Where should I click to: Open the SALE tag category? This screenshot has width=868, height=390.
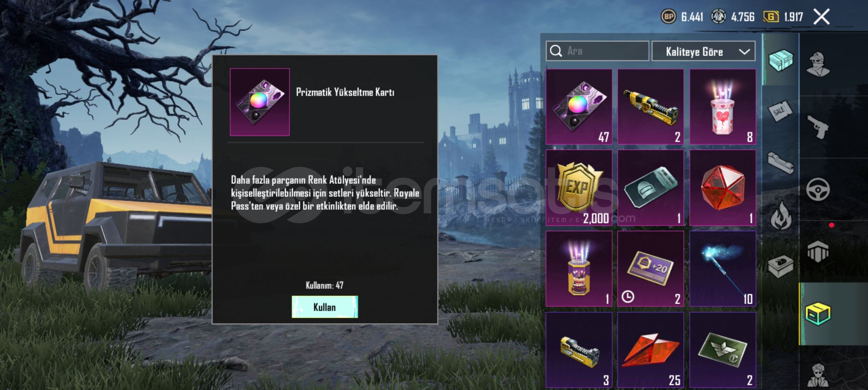(780, 112)
